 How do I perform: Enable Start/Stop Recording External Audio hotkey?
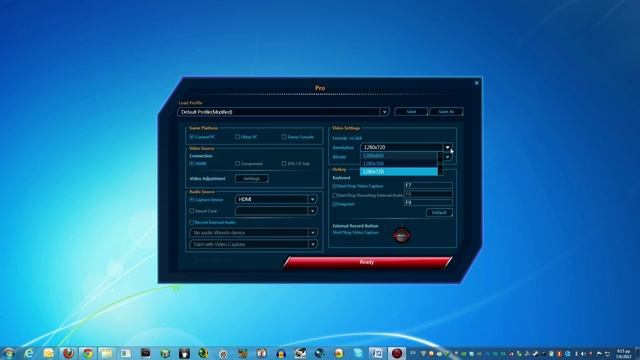[335, 196]
